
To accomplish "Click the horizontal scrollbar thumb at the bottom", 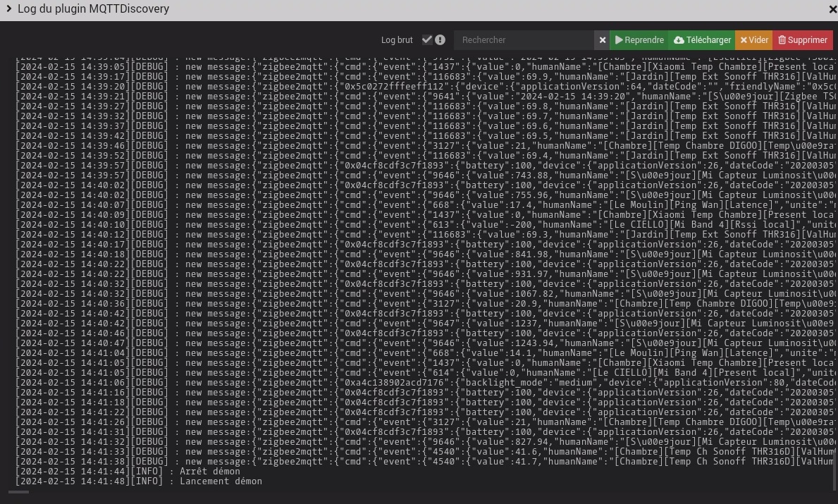I will [x=19, y=492].
